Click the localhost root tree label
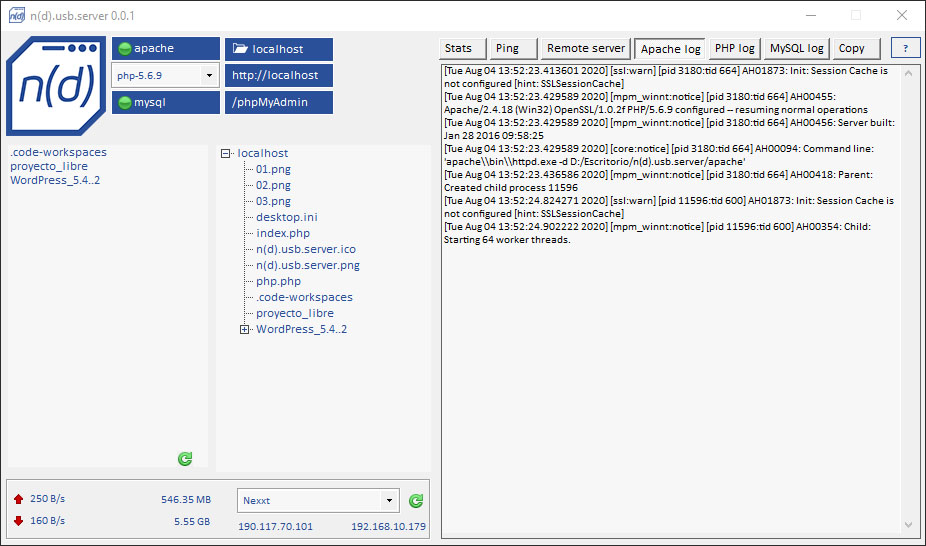The height and width of the screenshot is (546, 926). coord(263,153)
